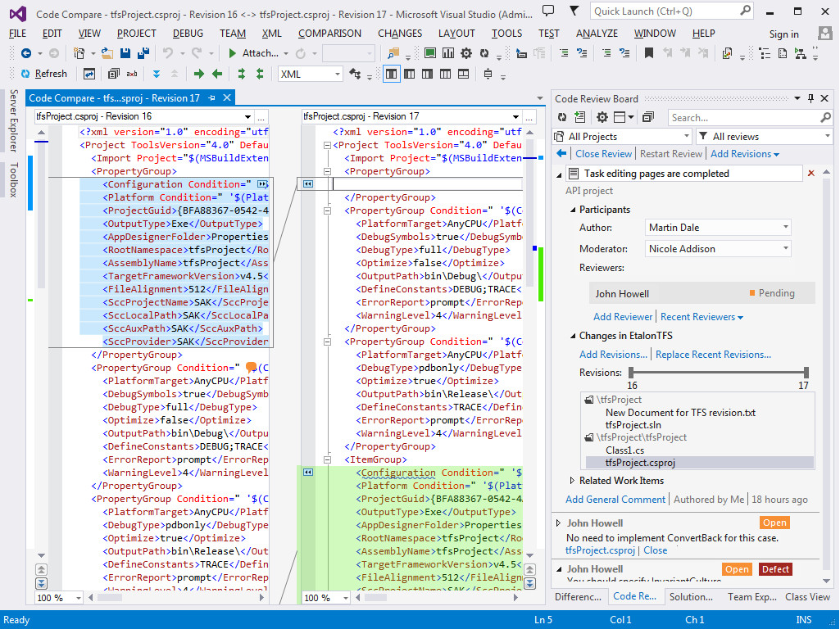The image size is (840, 629).
Task: Click the Revisions slider handle at 16
Action: (631, 373)
